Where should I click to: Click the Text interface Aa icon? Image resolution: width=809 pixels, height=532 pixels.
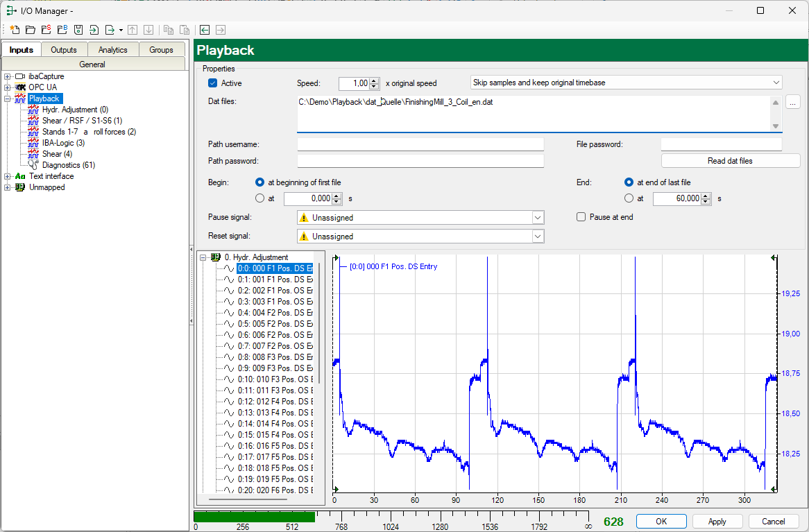tap(20, 176)
